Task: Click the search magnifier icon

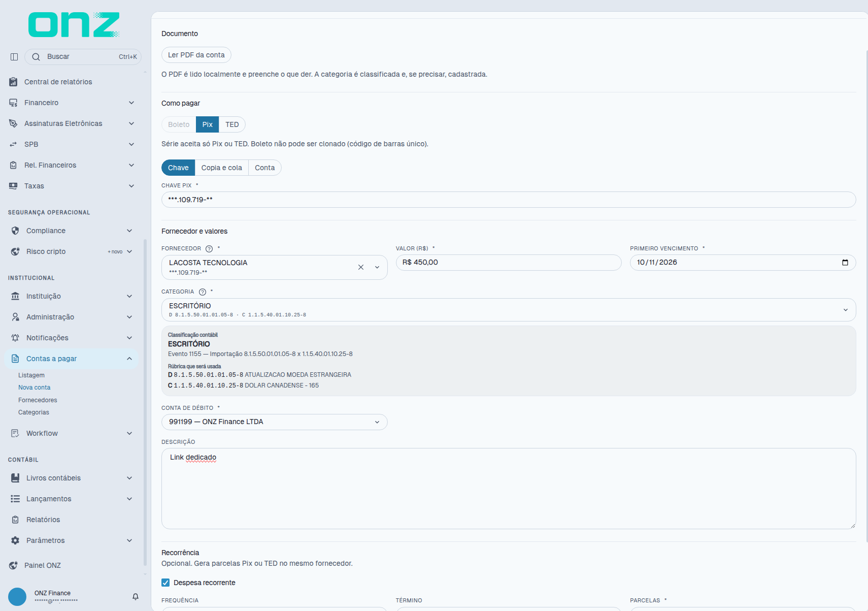Action: tap(36, 57)
